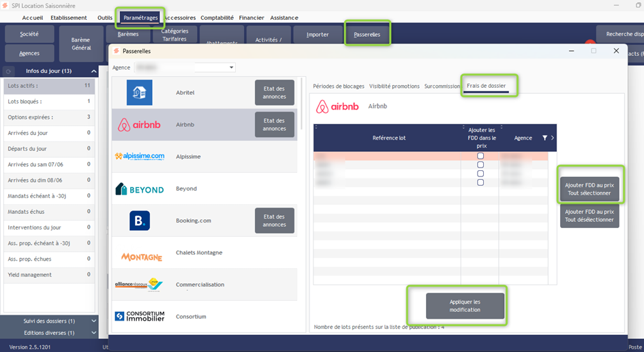This screenshot has height=352, width=644.
Task: Click Ajouter FDD Tout sélectionner button
Action: click(x=589, y=189)
